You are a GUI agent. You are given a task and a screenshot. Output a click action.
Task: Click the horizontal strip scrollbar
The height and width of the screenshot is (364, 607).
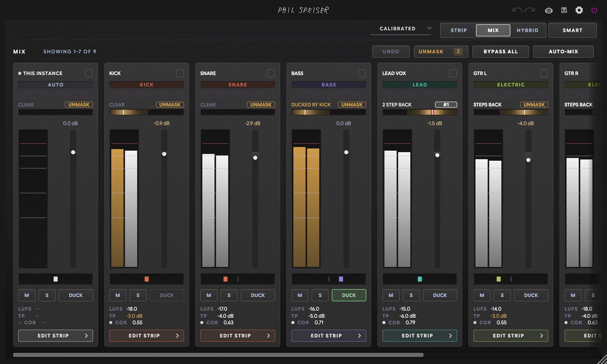point(218,355)
